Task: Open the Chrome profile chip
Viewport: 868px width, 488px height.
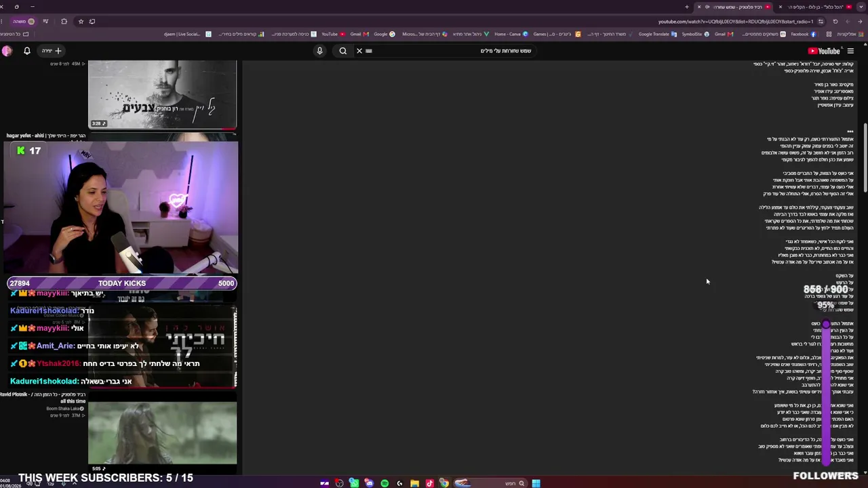Action: click(24, 21)
